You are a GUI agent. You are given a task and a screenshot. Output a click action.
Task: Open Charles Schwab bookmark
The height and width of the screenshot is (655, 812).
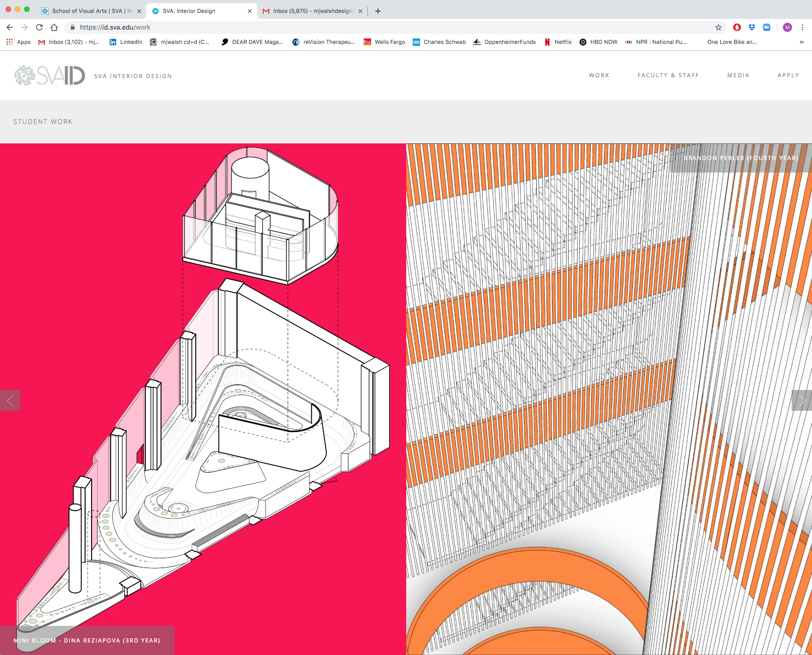tap(439, 42)
